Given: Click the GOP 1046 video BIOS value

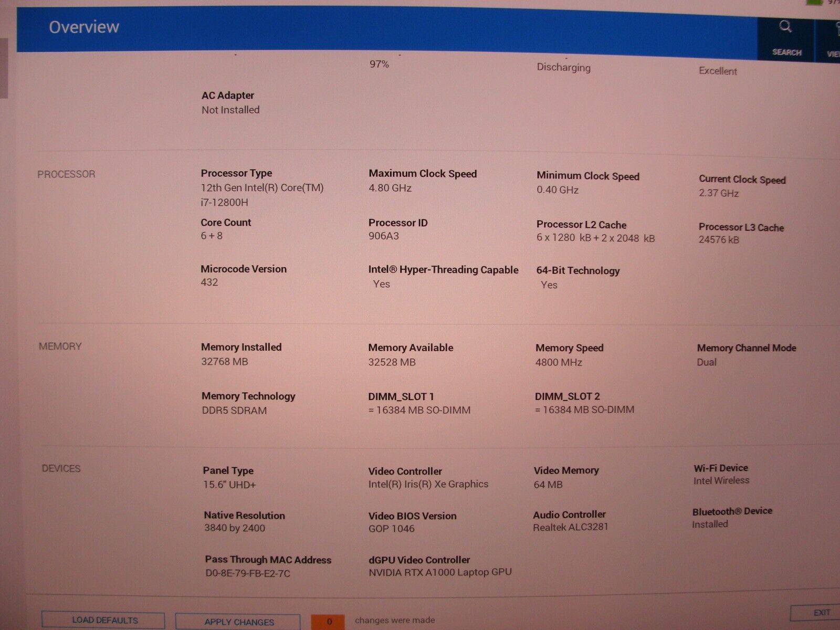Looking at the screenshot, I should [x=392, y=529].
